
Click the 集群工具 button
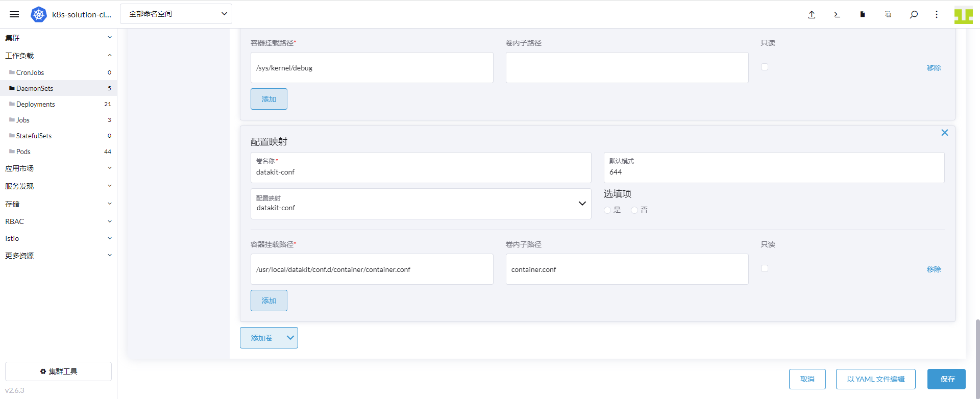58,371
